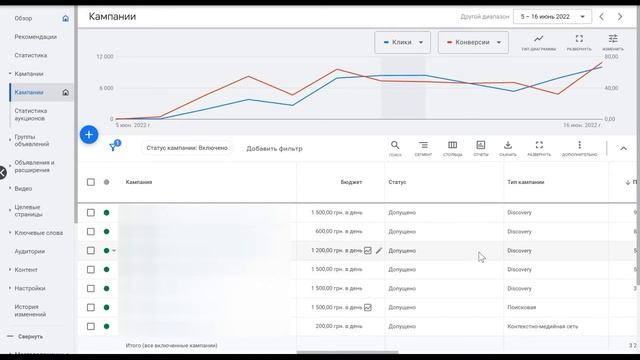This screenshot has width=640, height=360.
Task: Open the Сегмент icon
Action: point(423,145)
